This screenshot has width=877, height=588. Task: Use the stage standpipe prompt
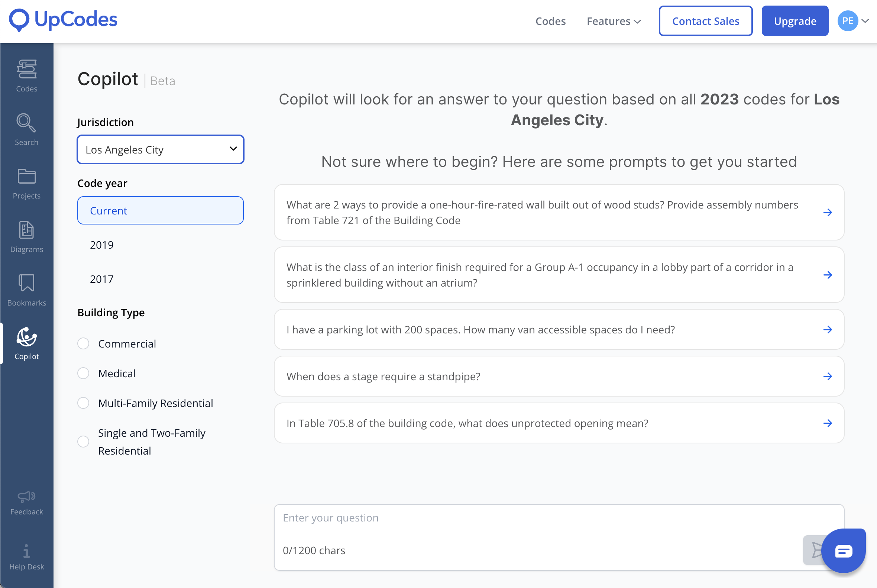coord(559,377)
